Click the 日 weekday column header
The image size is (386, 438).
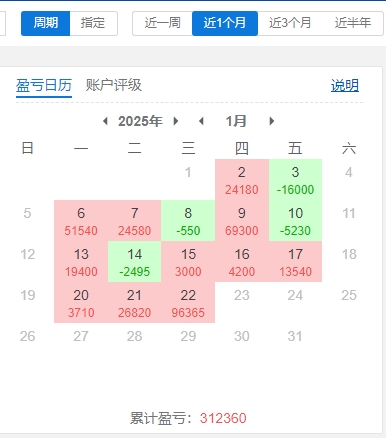pyautogui.click(x=27, y=148)
